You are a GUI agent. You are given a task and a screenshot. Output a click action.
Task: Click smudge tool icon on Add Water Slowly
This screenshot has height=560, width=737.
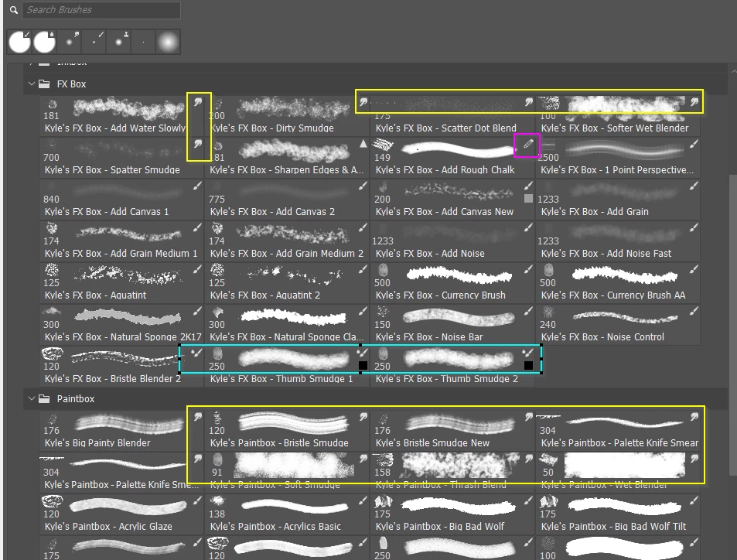point(198,101)
